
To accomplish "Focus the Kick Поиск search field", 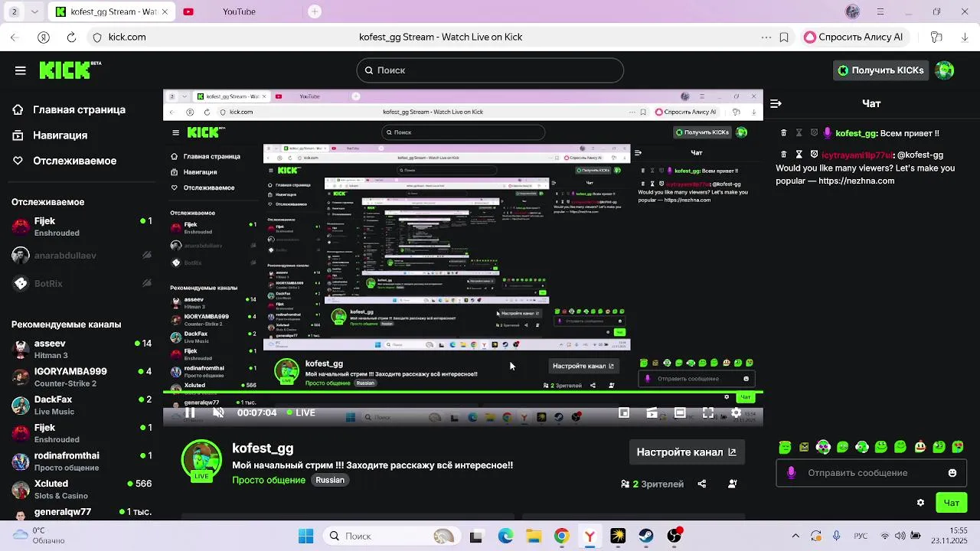I will click(490, 70).
